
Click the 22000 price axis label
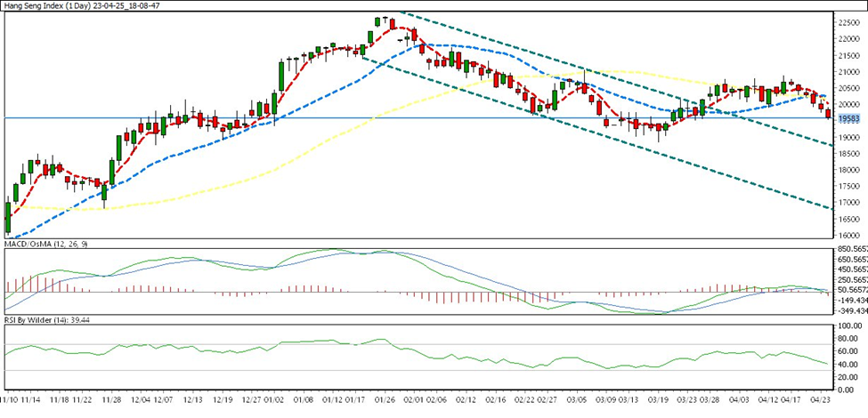(851, 39)
